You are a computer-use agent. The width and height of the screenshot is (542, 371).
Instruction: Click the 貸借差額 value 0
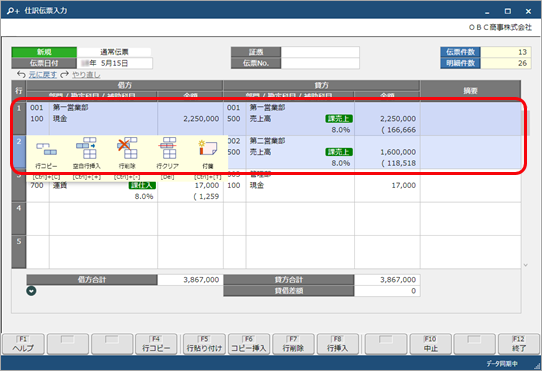click(387, 291)
